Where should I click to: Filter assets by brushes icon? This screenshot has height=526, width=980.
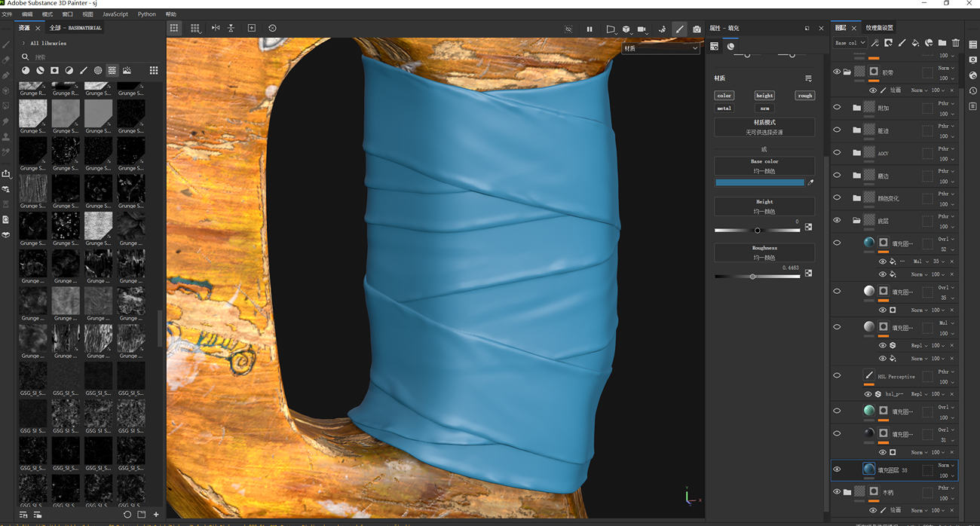[84, 70]
